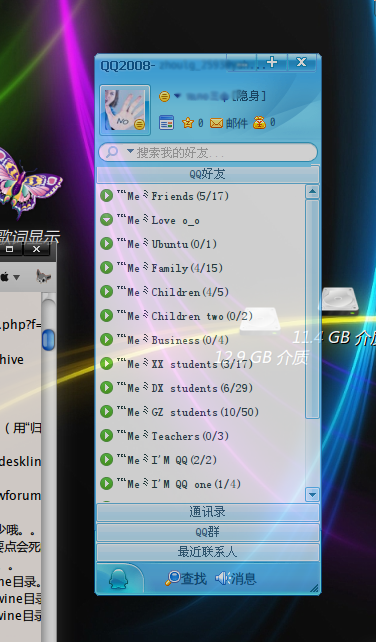Click the user avatar picture
The width and height of the screenshot is (376, 642).
pyautogui.click(x=125, y=110)
